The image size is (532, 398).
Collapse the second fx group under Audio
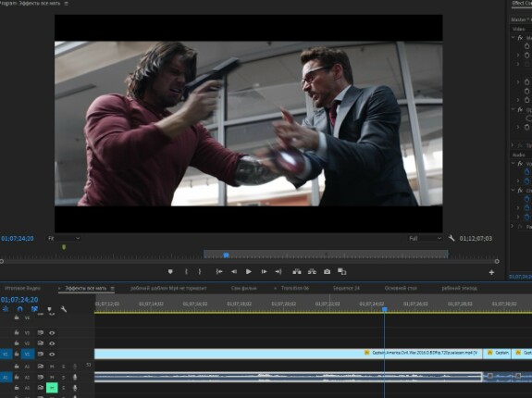tap(513, 191)
